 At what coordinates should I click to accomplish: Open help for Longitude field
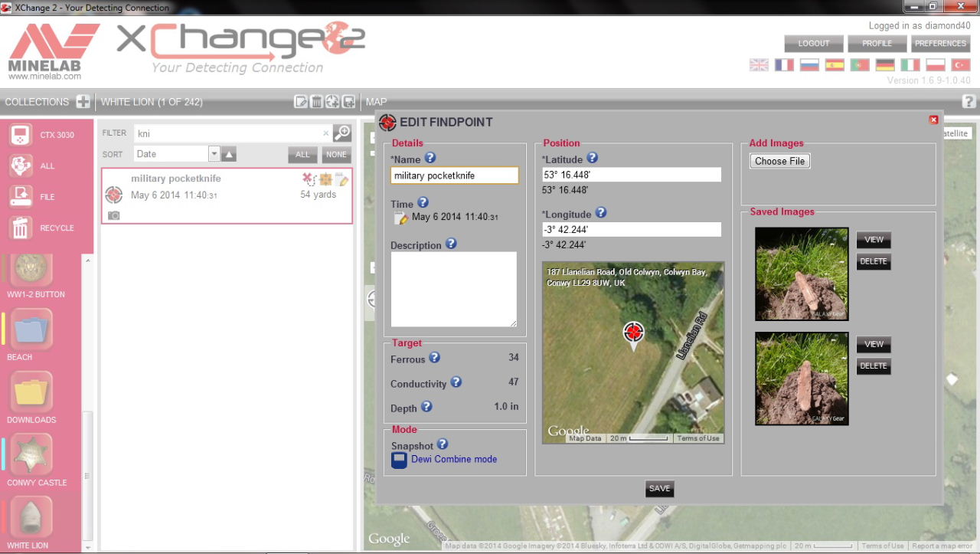(601, 212)
